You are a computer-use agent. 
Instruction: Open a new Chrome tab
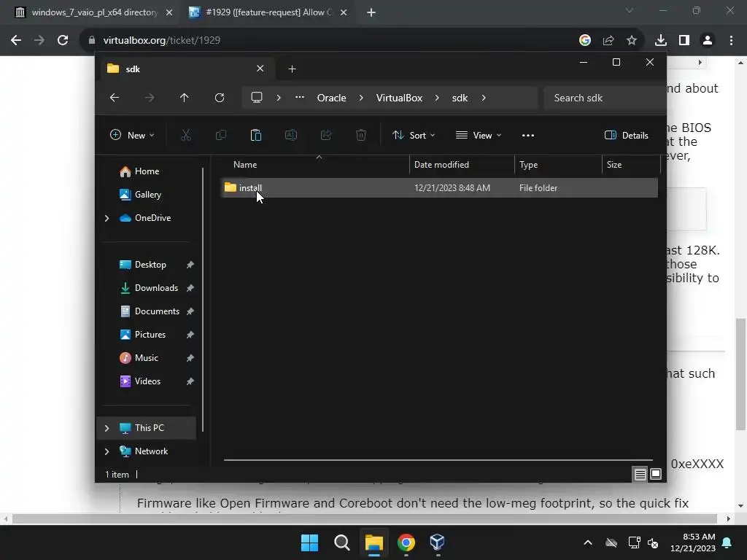coord(371,13)
